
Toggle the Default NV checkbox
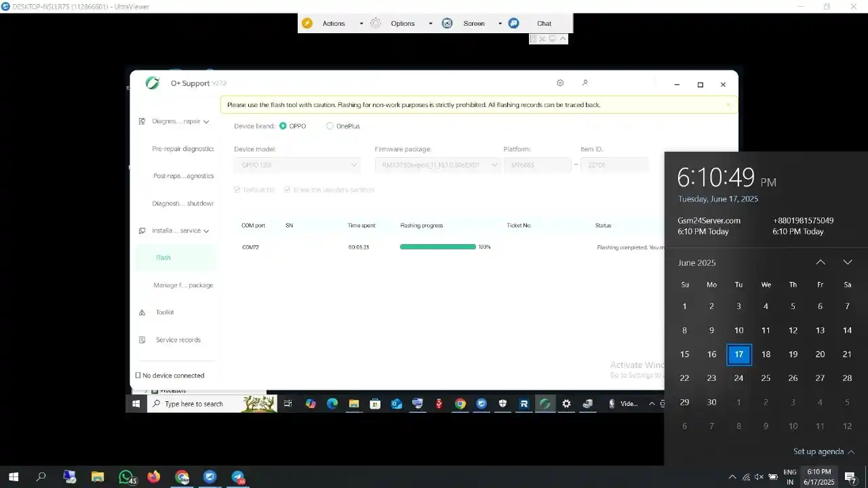[x=237, y=190]
